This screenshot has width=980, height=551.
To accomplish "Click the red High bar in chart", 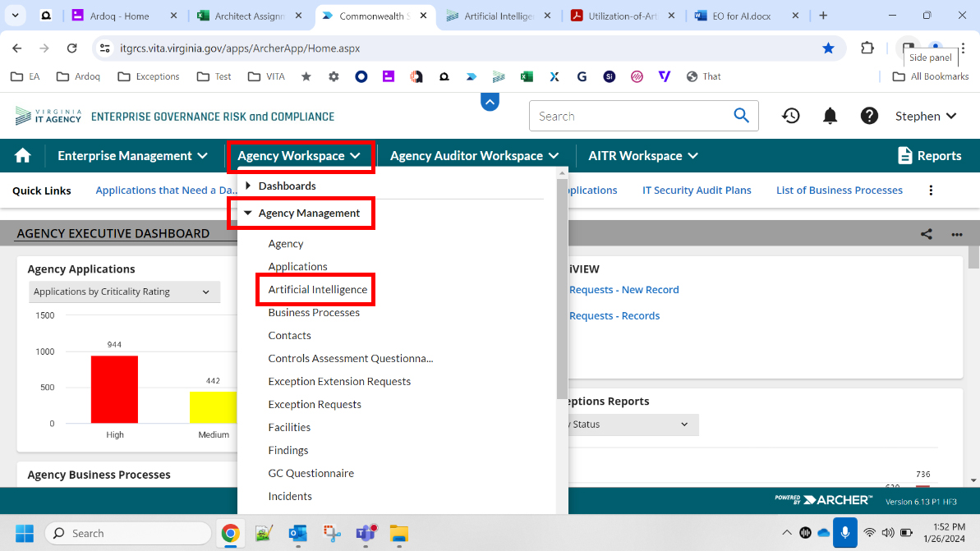I will 114,389.
